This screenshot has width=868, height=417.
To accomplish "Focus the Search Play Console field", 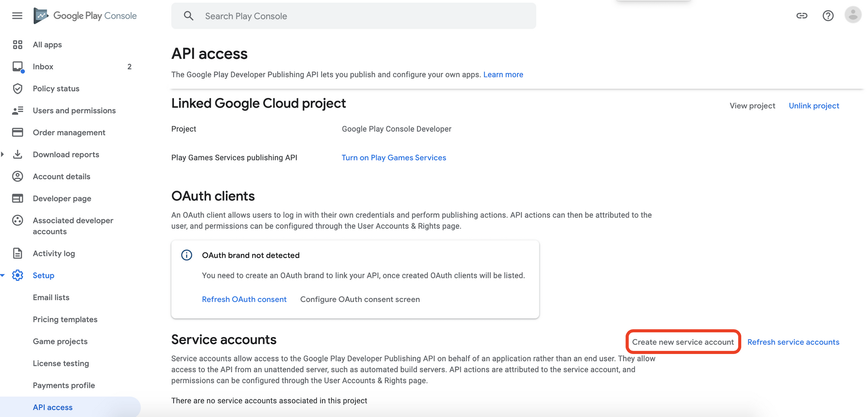I will [x=354, y=16].
